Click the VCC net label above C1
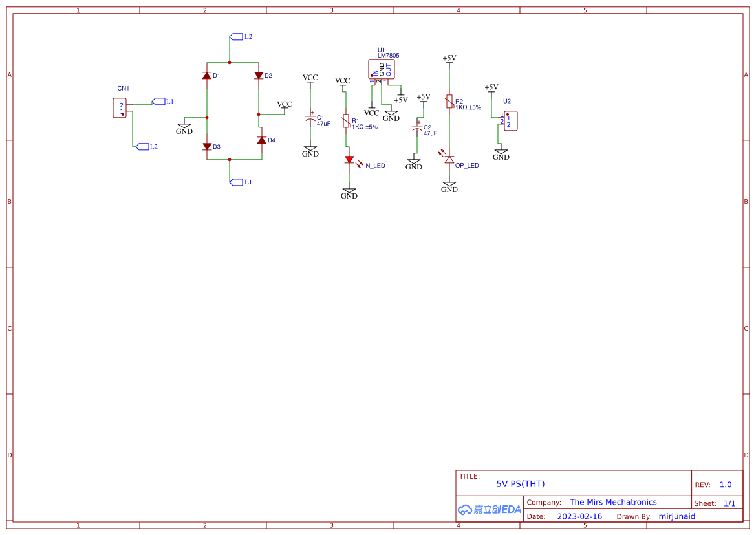The height and width of the screenshot is (535, 756). pos(310,77)
